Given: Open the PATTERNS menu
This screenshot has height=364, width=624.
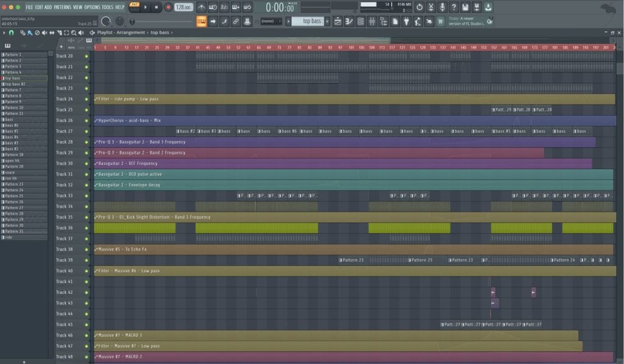Looking at the screenshot, I should (63, 7).
